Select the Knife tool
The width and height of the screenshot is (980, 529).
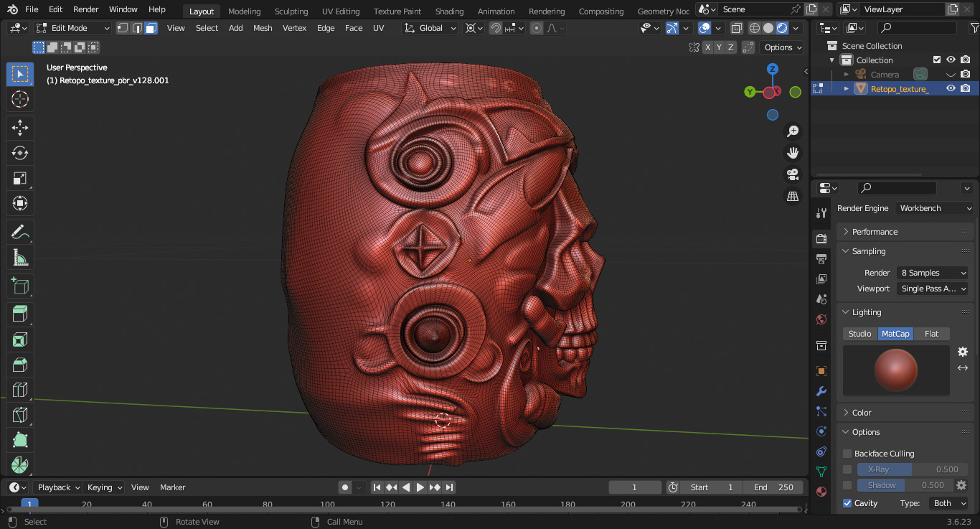20,415
